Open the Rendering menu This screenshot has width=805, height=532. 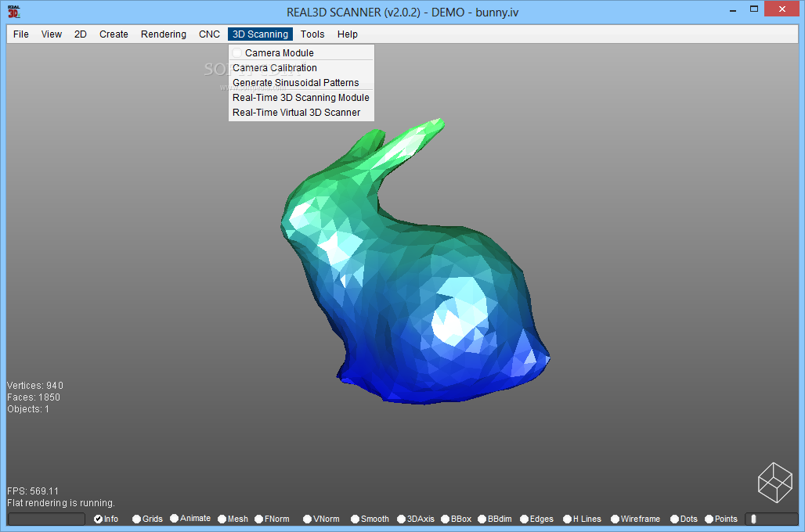pyautogui.click(x=163, y=34)
